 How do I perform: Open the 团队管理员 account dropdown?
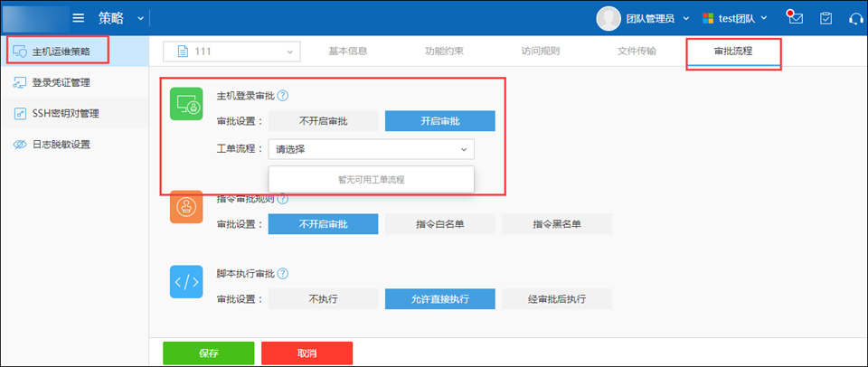click(x=656, y=19)
